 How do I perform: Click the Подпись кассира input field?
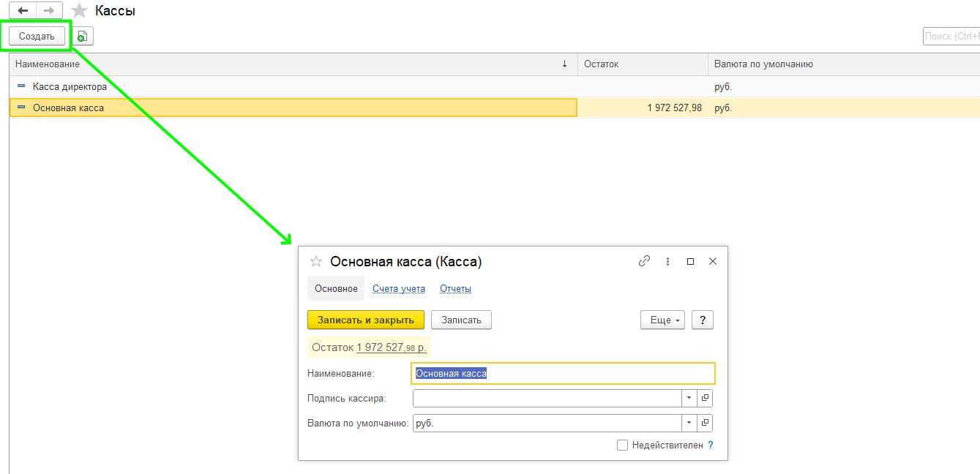[547, 398]
